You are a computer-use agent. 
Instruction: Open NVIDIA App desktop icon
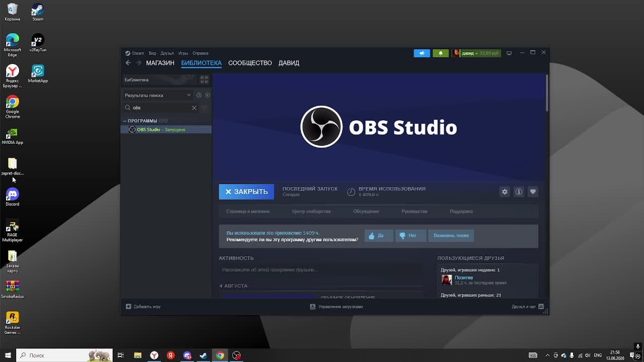[13, 136]
